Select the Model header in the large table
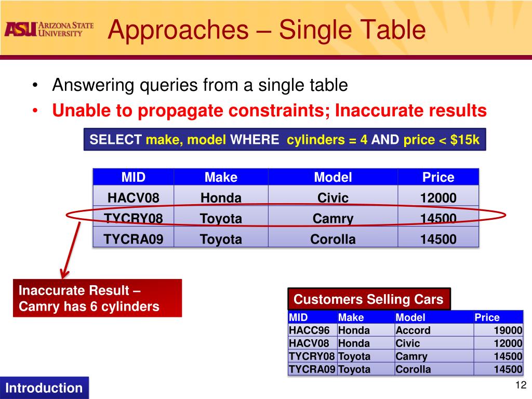 [333, 177]
